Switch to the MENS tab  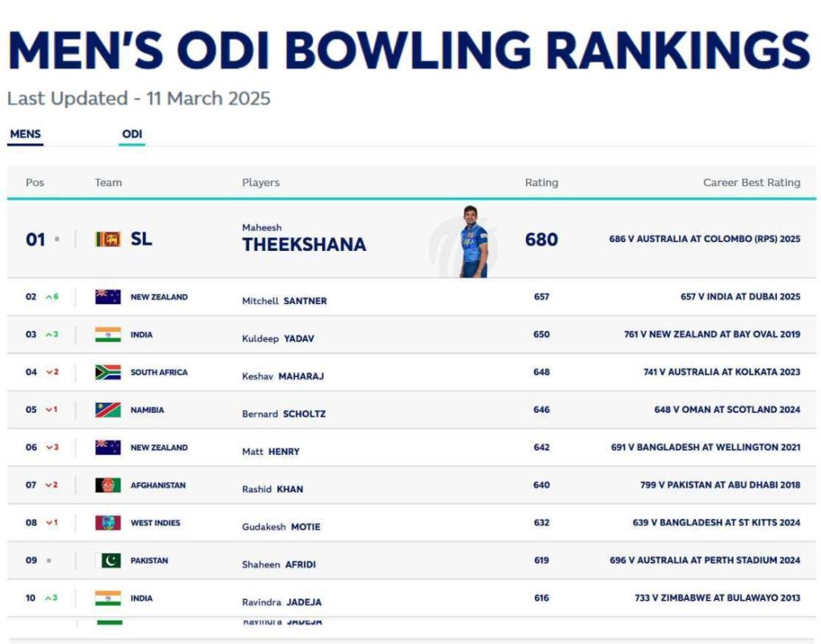25,134
